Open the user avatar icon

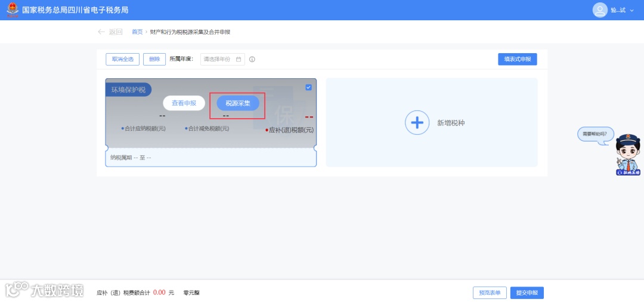[600, 10]
